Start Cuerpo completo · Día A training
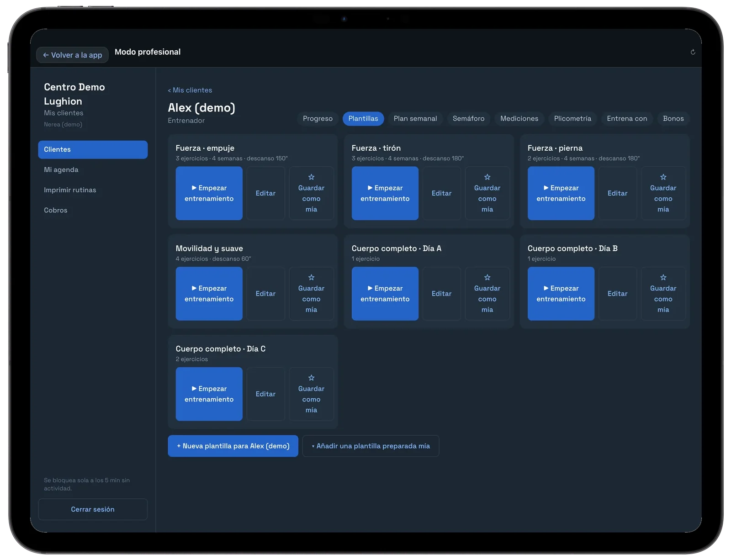 point(385,294)
